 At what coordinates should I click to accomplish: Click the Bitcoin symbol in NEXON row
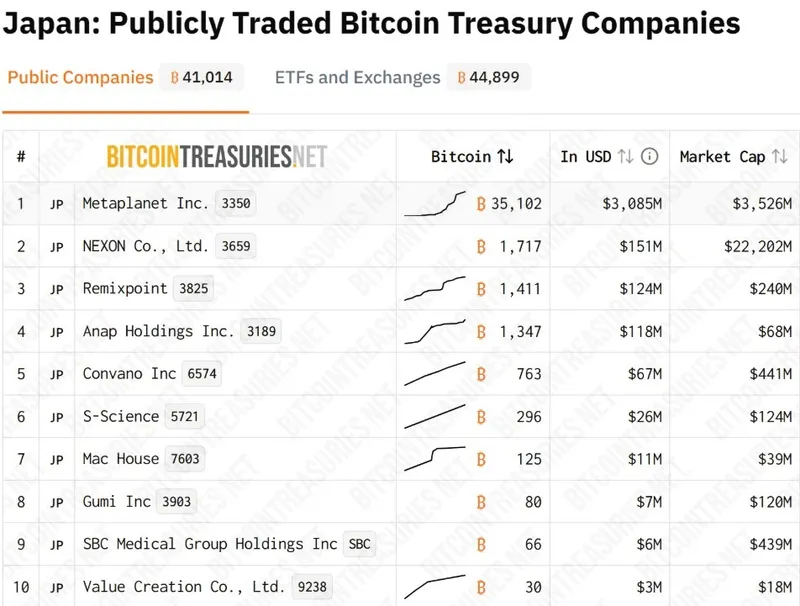[481, 246]
